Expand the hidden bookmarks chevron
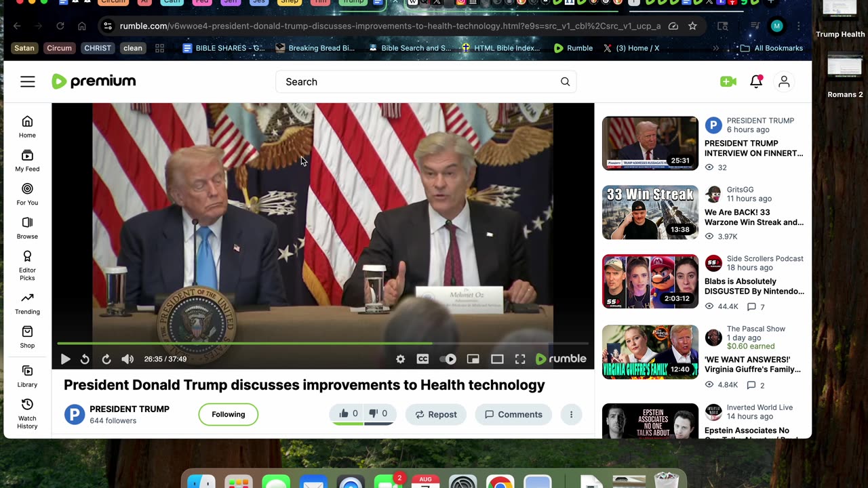 point(715,48)
